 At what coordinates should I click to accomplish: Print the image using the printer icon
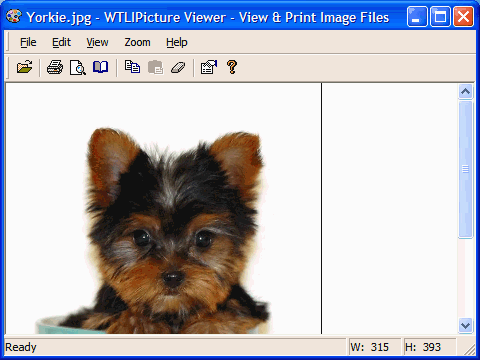55,67
